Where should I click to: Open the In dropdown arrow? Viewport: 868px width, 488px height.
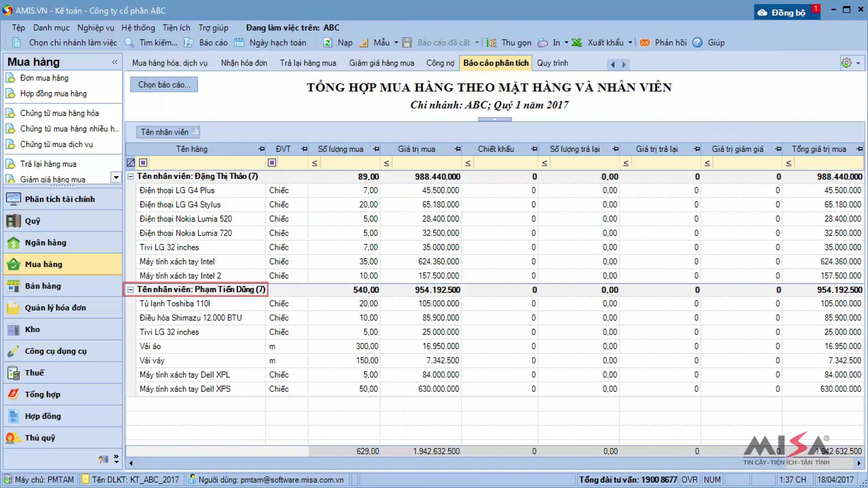tap(566, 43)
